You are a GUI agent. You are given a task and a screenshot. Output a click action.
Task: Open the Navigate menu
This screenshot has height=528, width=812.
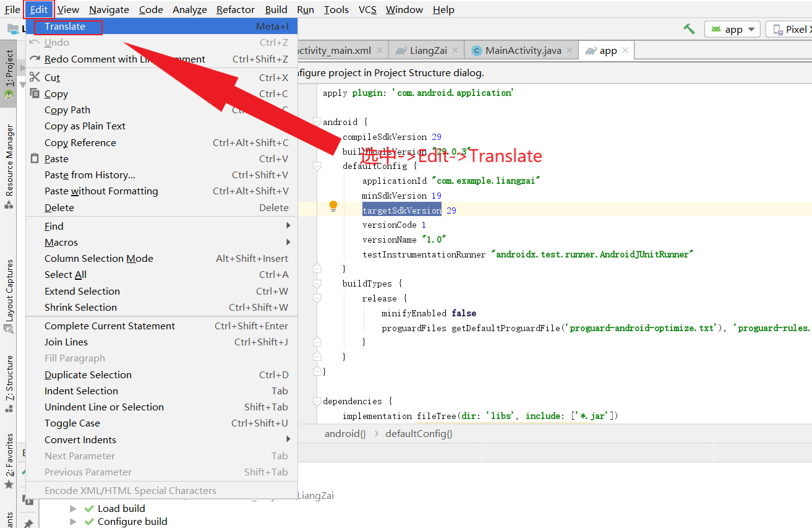tap(109, 9)
